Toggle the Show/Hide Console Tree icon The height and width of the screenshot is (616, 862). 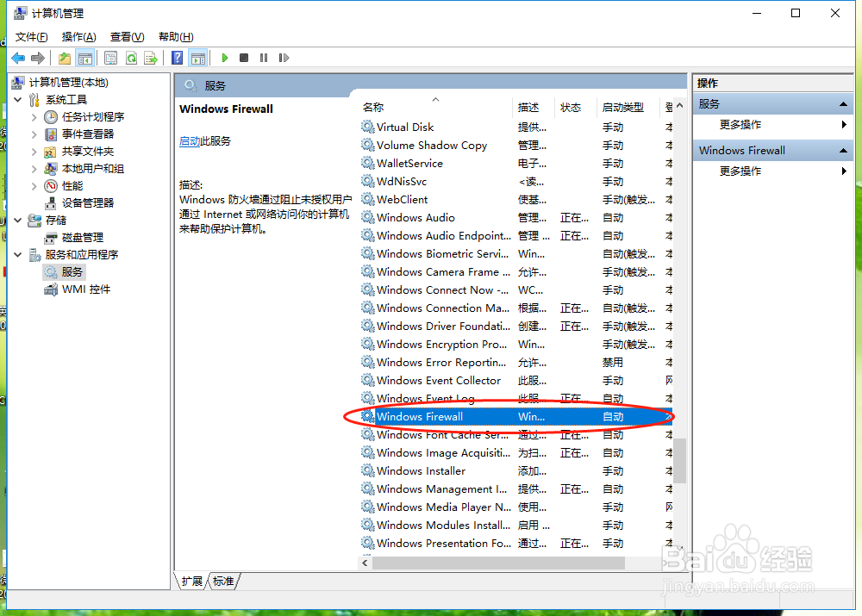click(85, 58)
